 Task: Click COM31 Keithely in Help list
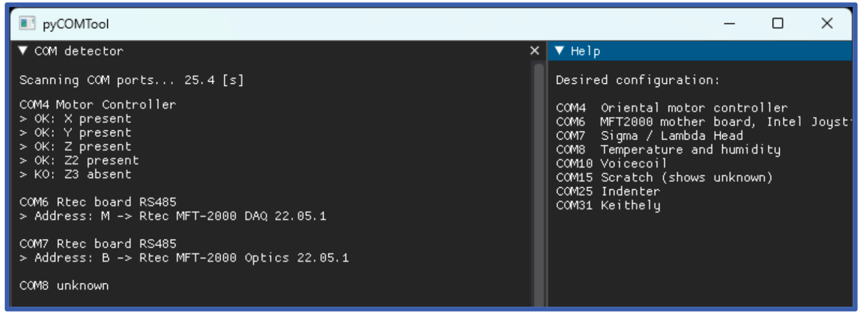click(x=608, y=205)
